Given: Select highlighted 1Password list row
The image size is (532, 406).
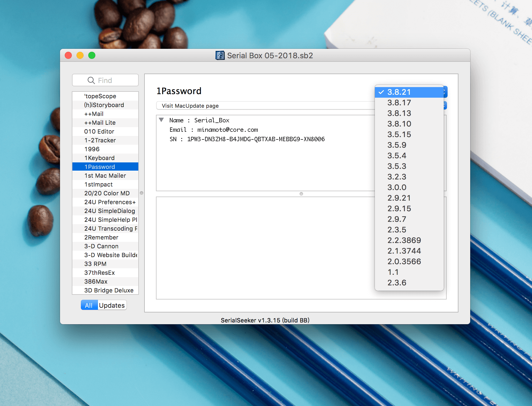Looking at the screenshot, I should [105, 167].
